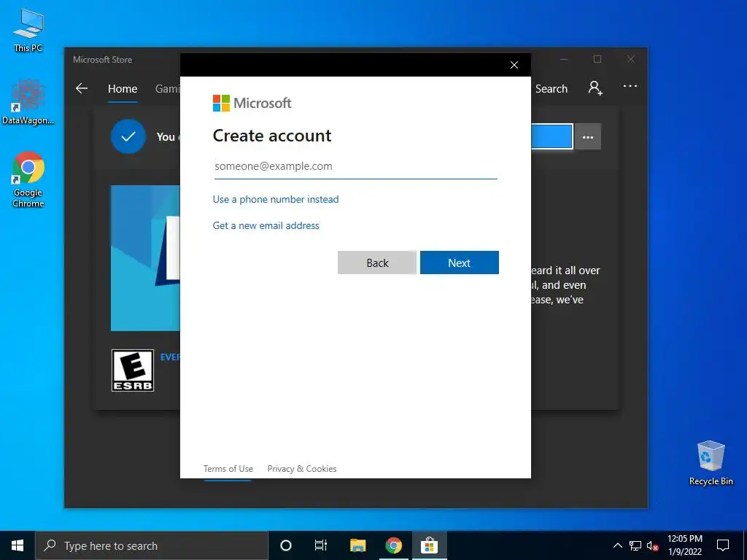Open Cortana circle in the taskbar
Screen dimensions: 747x560
[286, 545]
